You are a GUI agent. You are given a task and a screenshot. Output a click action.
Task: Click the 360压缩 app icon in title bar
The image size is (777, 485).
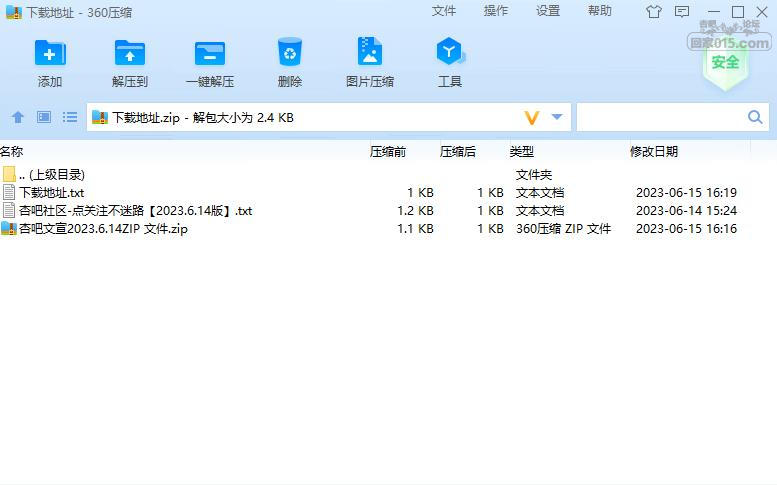13,12
